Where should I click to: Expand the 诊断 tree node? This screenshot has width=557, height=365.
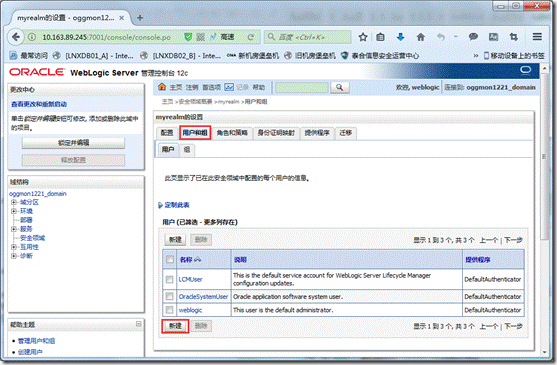coord(14,256)
